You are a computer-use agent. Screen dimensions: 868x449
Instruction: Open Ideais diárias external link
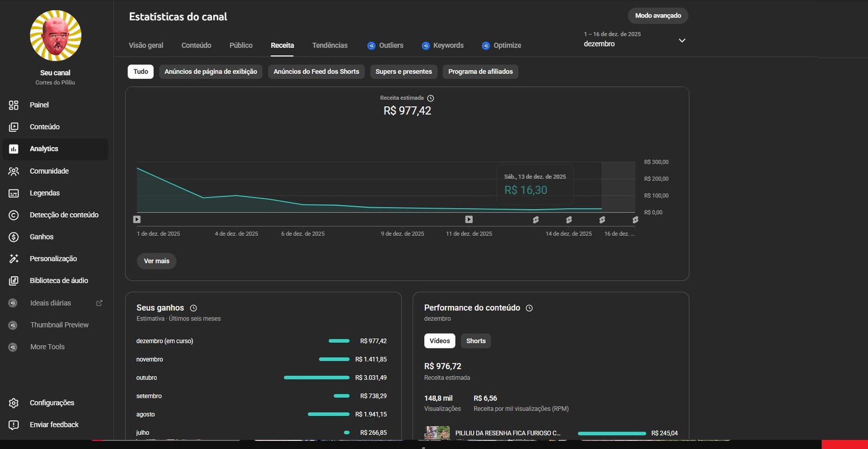[x=99, y=303]
